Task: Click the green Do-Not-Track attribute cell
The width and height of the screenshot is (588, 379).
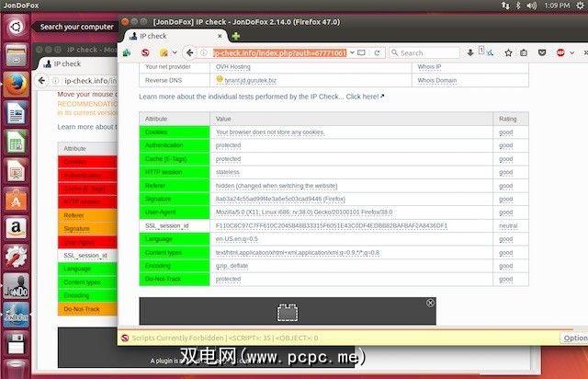Action: tap(175, 279)
